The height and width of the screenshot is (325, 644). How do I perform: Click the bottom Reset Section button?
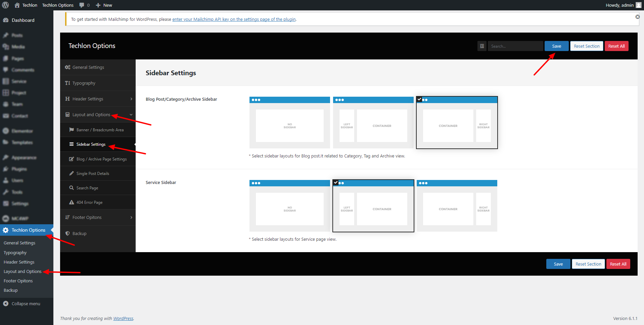click(588, 264)
